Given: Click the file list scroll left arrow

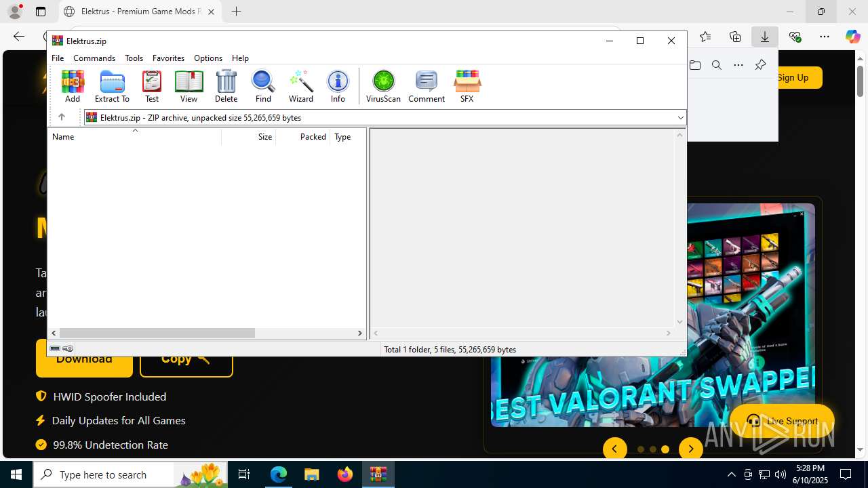Looking at the screenshot, I should pyautogui.click(x=53, y=333).
